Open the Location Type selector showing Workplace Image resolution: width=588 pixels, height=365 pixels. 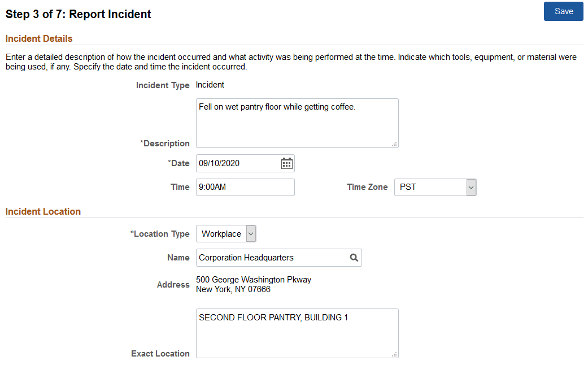(226, 233)
